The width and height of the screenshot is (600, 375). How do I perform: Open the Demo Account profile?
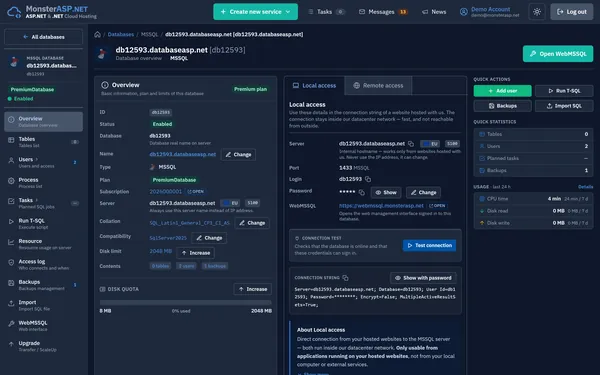pyautogui.click(x=489, y=12)
